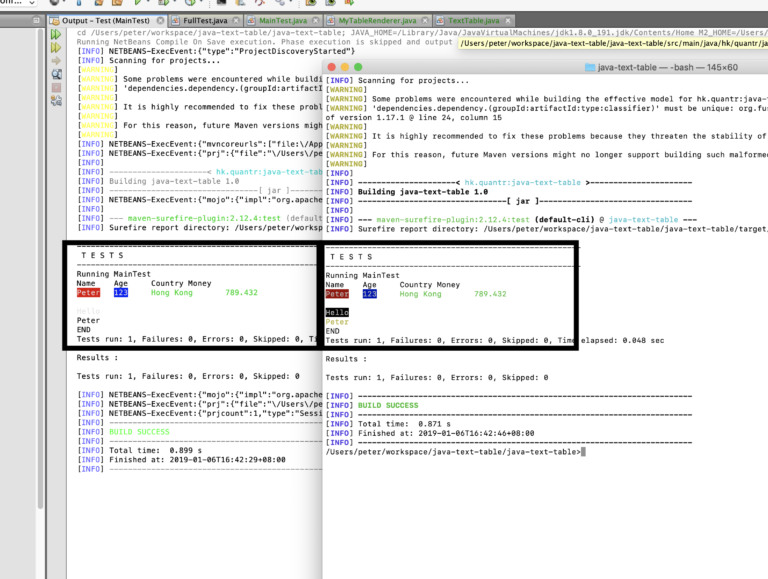Click the green Re-run button in Output sidebar
The height and width of the screenshot is (579, 768).
pos(56,34)
